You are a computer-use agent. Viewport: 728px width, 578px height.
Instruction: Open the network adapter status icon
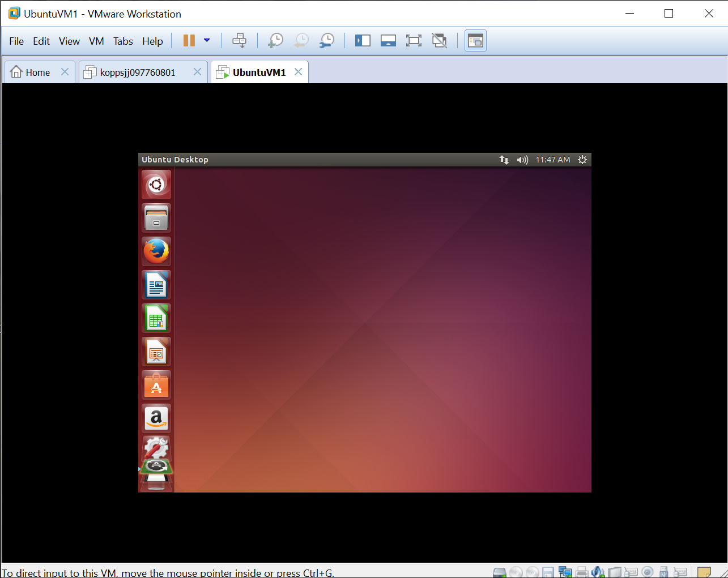pos(565,572)
